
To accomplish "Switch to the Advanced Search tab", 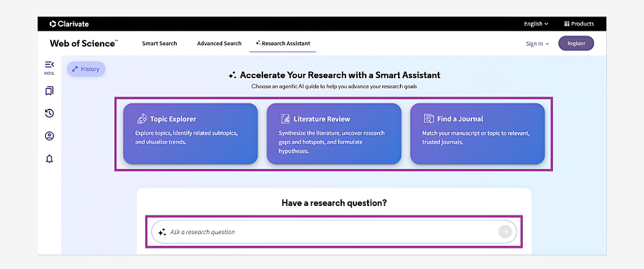I will click(219, 44).
